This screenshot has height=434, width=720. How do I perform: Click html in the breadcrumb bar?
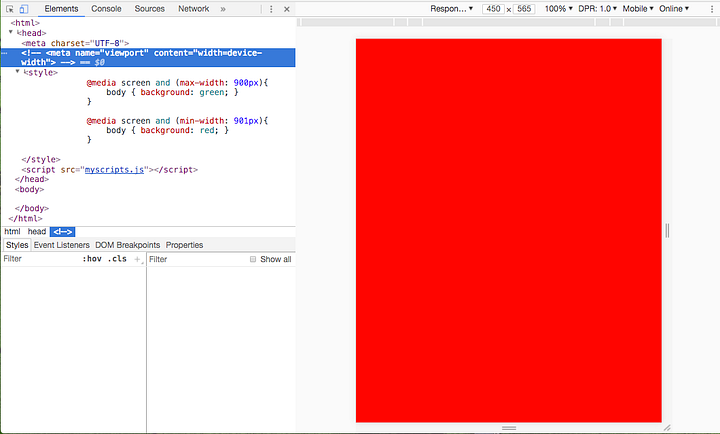(12, 231)
